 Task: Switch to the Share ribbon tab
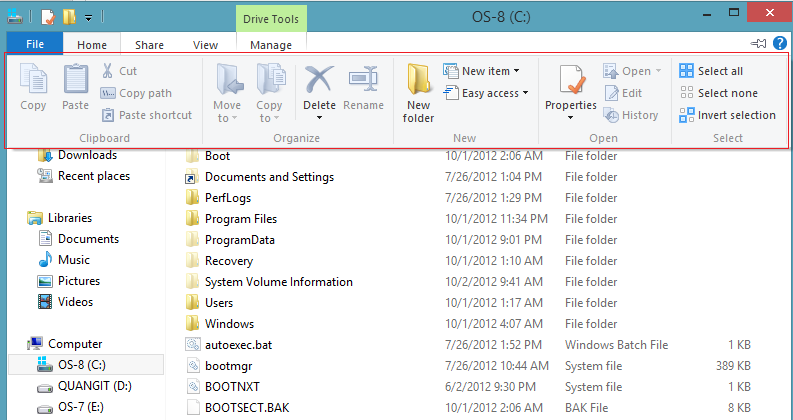pyautogui.click(x=149, y=45)
